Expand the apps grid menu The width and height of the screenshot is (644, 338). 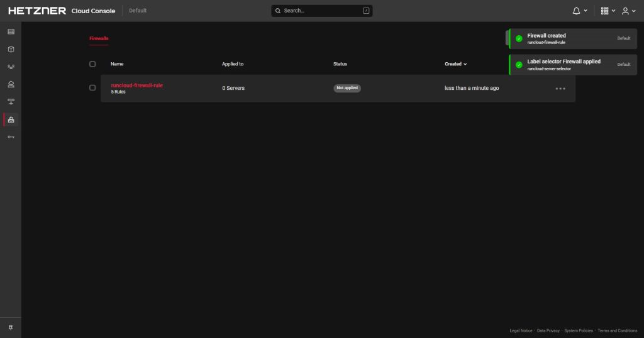pyautogui.click(x=608, y=11)
